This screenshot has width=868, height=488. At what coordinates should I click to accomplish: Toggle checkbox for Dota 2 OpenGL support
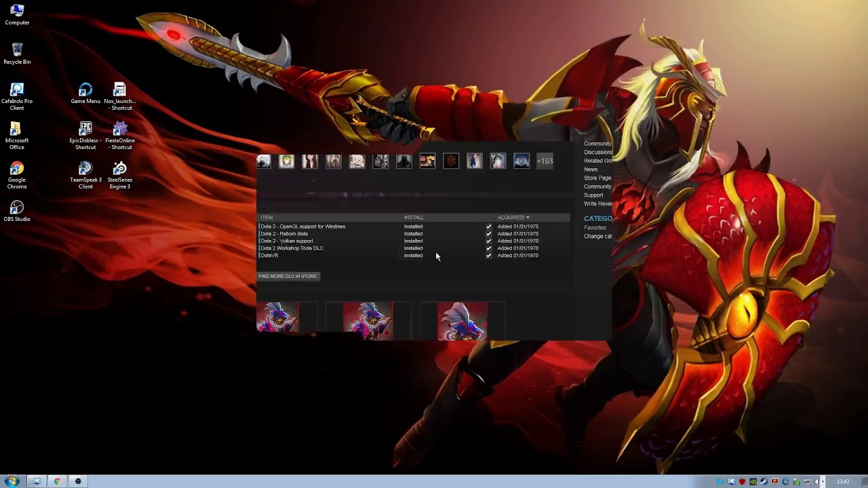(489, 226)
